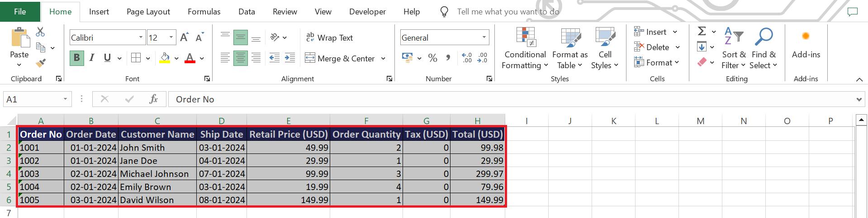868x218 pixels.
Task: Click the Copy icon
Action: coord(40,47)
